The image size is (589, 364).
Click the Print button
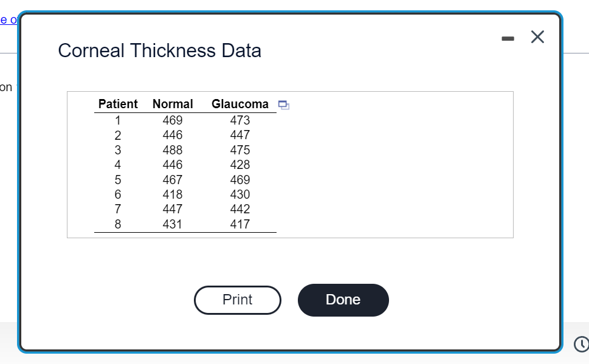click(237, 300)
